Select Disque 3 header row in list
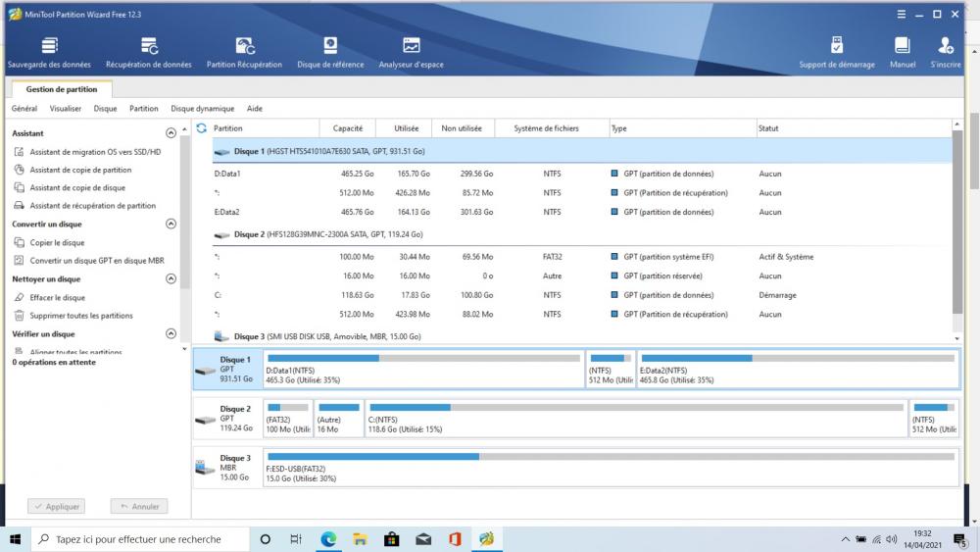Image resolution: width=980 pixels, height=552 pixels. [581, 336]
